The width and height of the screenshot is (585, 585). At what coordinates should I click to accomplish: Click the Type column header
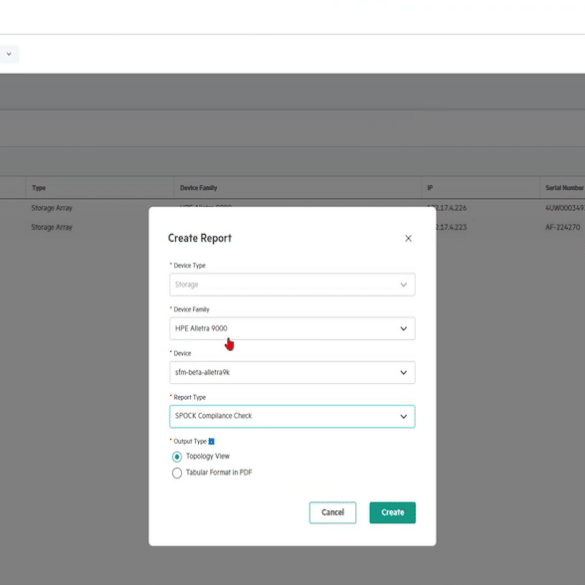(x=39, y=188)
